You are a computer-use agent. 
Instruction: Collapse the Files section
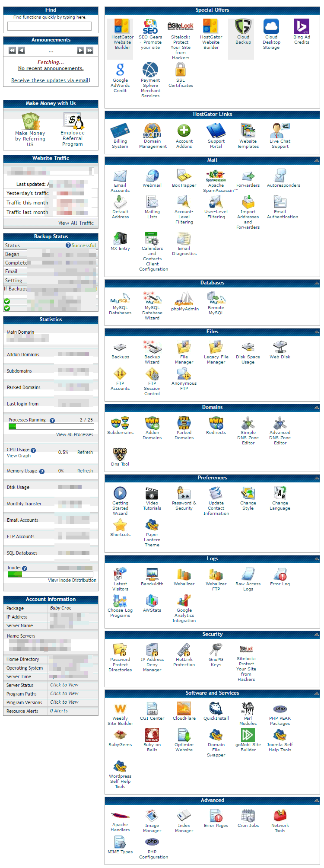tap(317, 332)
